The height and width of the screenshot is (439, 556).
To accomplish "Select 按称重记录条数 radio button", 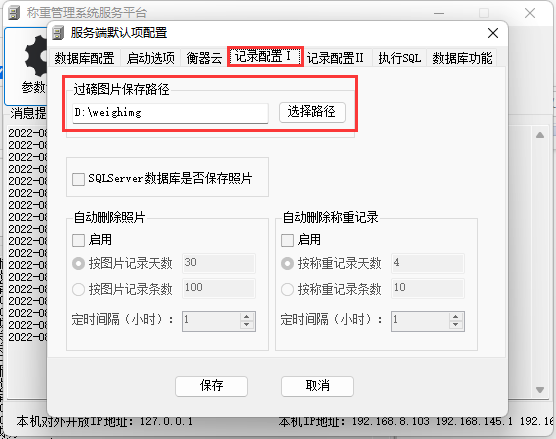I will pos(287,289).
